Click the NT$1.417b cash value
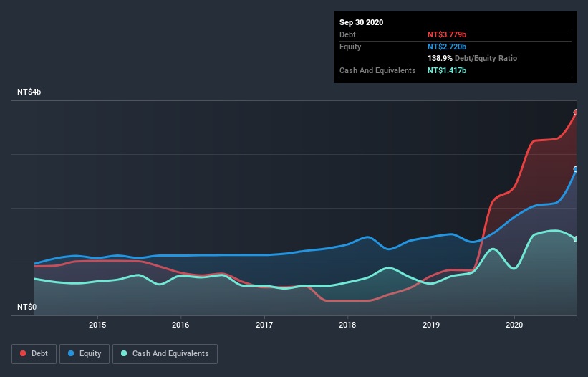Viewport: 588px width, 377px height. tap(447, 70)
